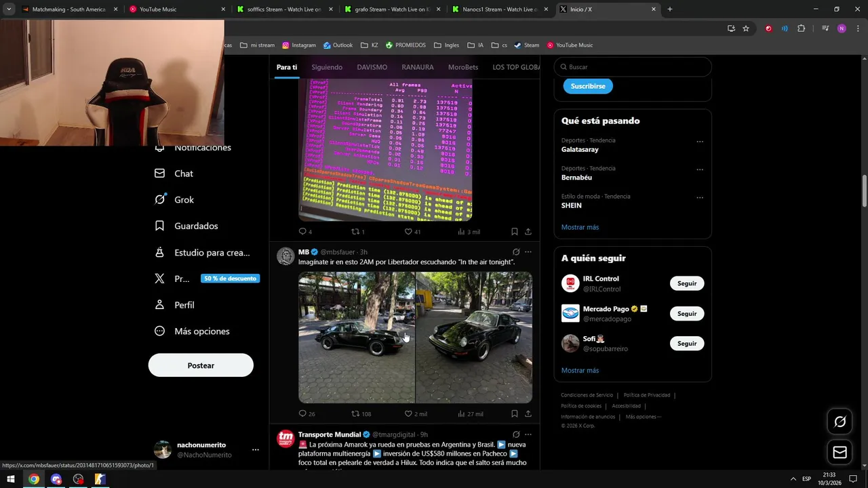Image resolution: width=868 pixels, height=488 pixels.
Task: Open the Galatasaray trending topic
Action: coord(580,149)
